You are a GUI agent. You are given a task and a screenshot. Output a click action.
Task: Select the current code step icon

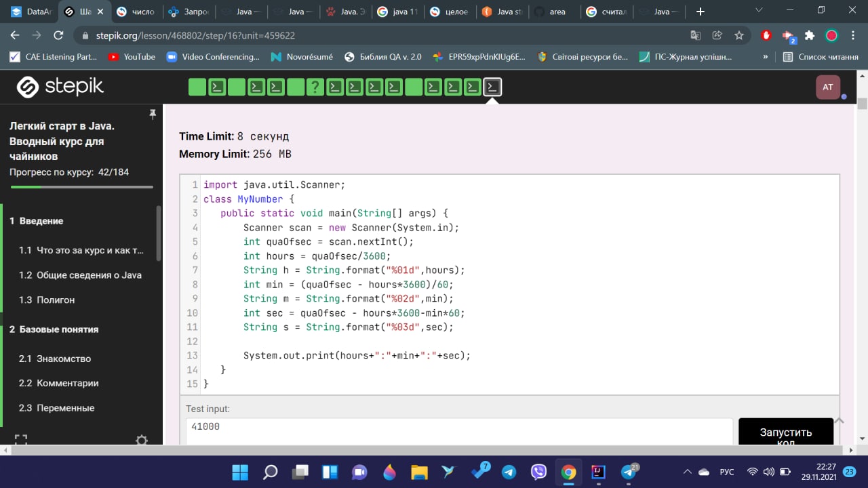(x=493, y=87)
